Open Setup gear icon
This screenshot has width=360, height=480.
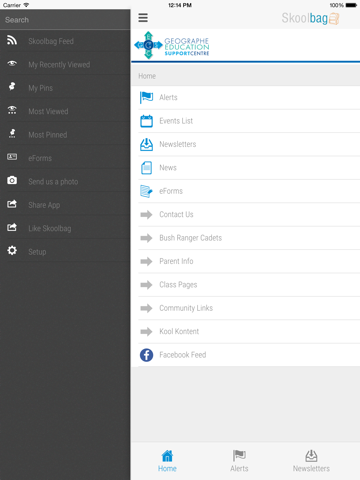click(12, 250)
